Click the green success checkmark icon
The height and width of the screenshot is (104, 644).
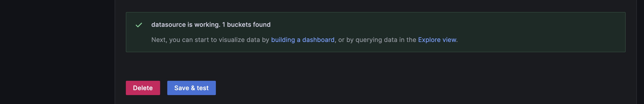139,25
